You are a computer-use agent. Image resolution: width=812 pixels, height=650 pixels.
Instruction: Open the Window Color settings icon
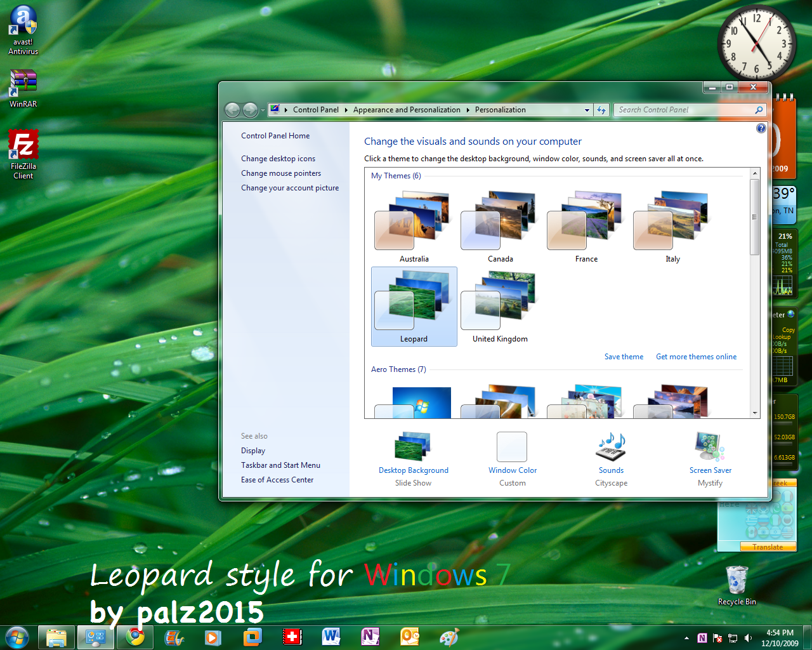click(512, 446)
